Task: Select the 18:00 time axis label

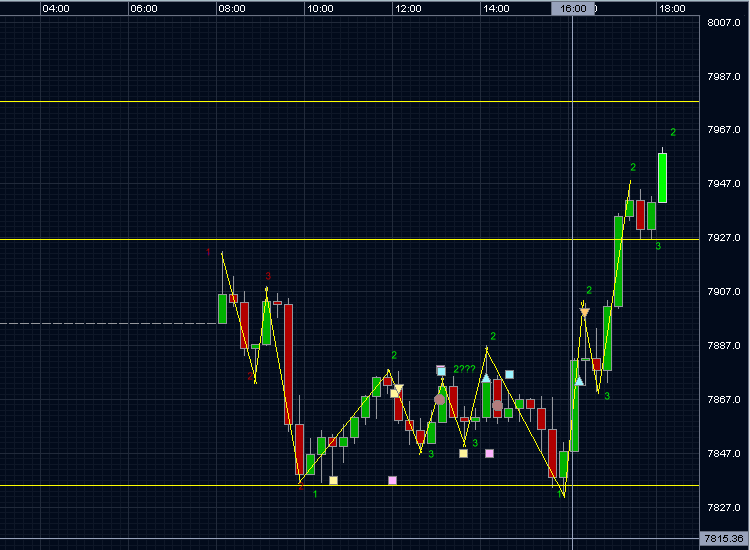Action: pos(672,9)
